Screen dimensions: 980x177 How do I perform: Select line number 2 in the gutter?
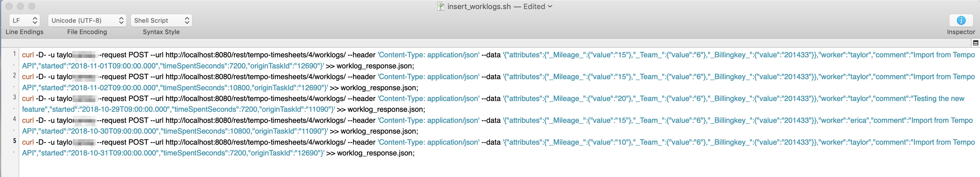click(x=14, y=75)
